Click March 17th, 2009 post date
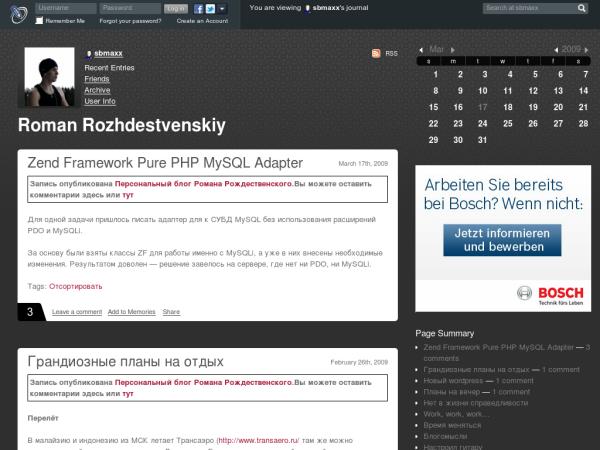The height and width of the screenshot is (450, 600). click(363, 164)
